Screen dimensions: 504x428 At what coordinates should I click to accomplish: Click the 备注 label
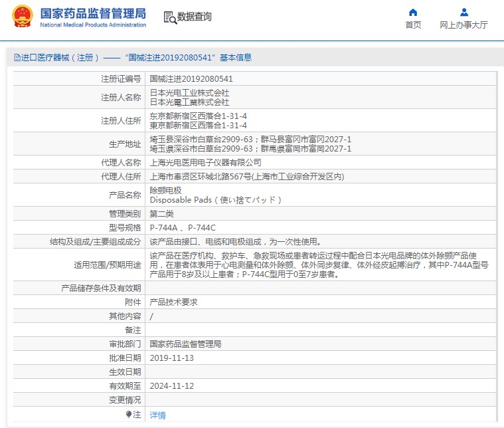click(x=133, y=330)
